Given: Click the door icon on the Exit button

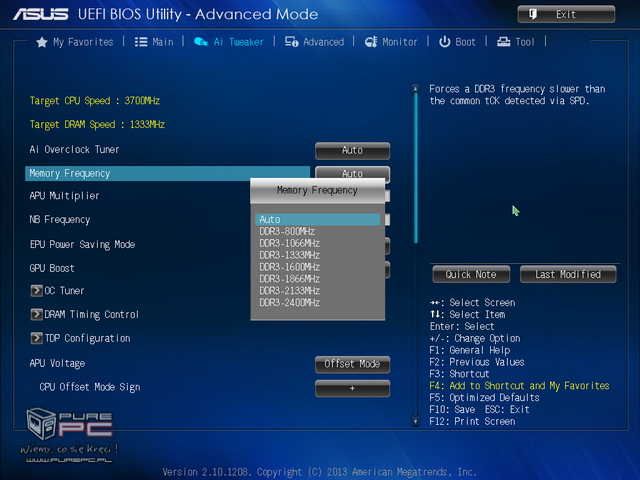Looking at the screenshot, I should click(x=533, y=15).
